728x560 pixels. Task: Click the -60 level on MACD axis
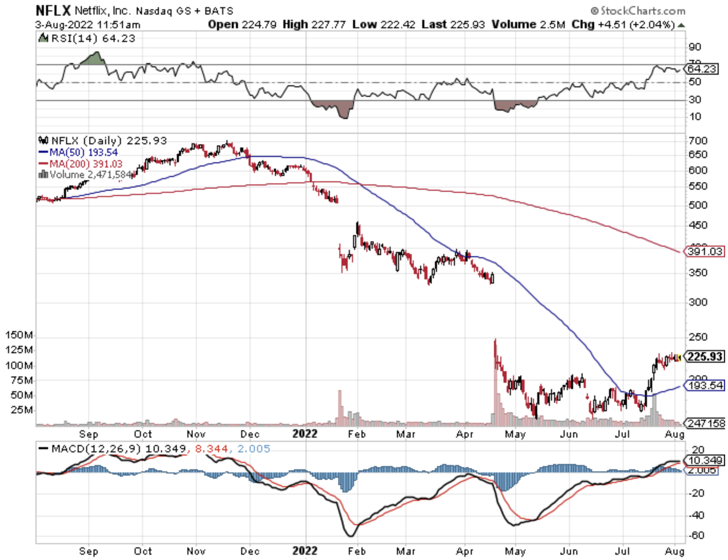click(x=696, y=535)
